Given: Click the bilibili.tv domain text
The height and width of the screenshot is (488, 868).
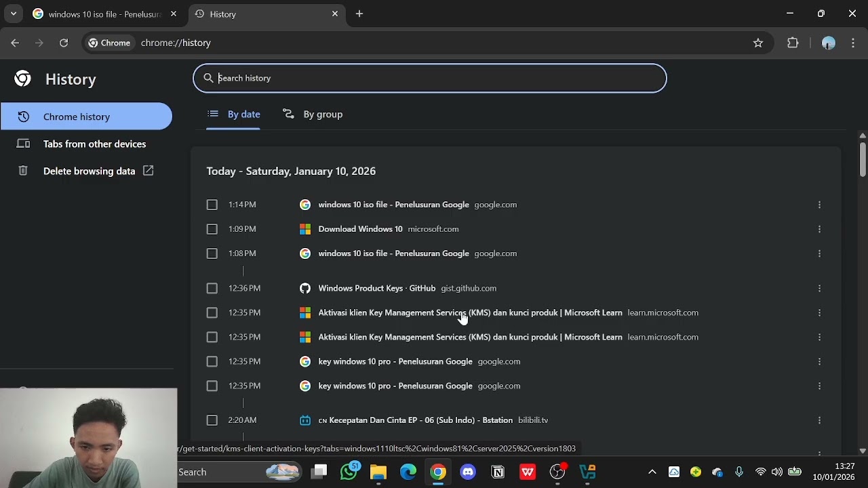Looking at the screenshot, I should [533, 420].
